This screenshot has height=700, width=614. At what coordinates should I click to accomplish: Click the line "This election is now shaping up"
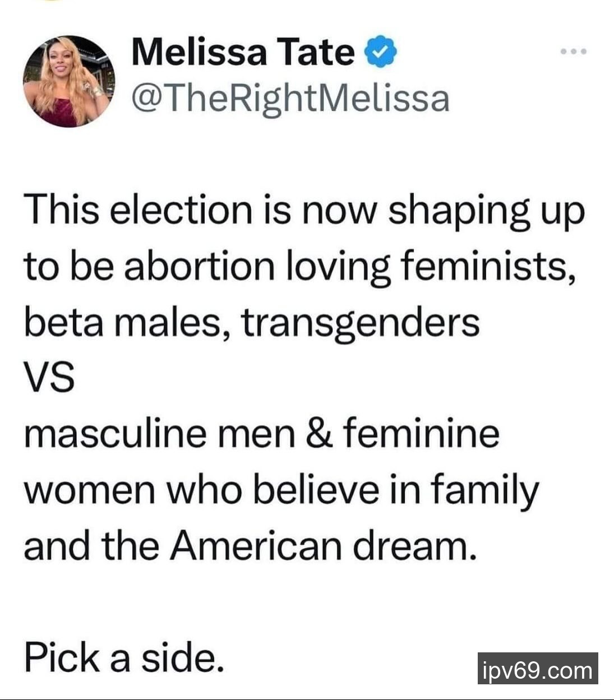(304, 211)
